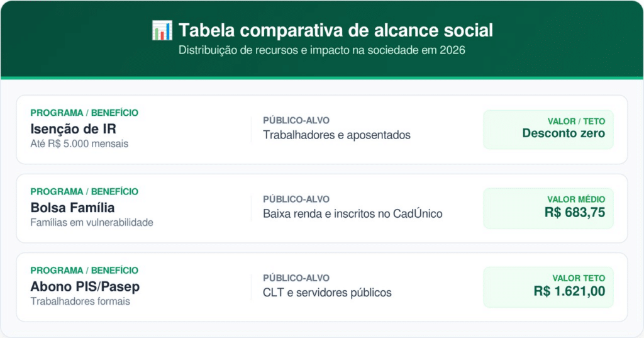Click the "CLT e servidores públicos" text
This screenshot has height=338, width=644.
point(327,293)
